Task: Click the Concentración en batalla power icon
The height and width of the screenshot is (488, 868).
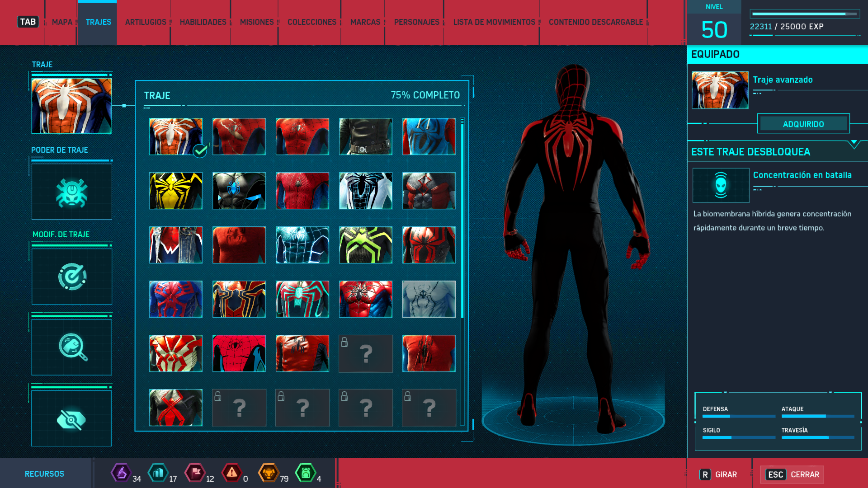Action: pos(721,185)
